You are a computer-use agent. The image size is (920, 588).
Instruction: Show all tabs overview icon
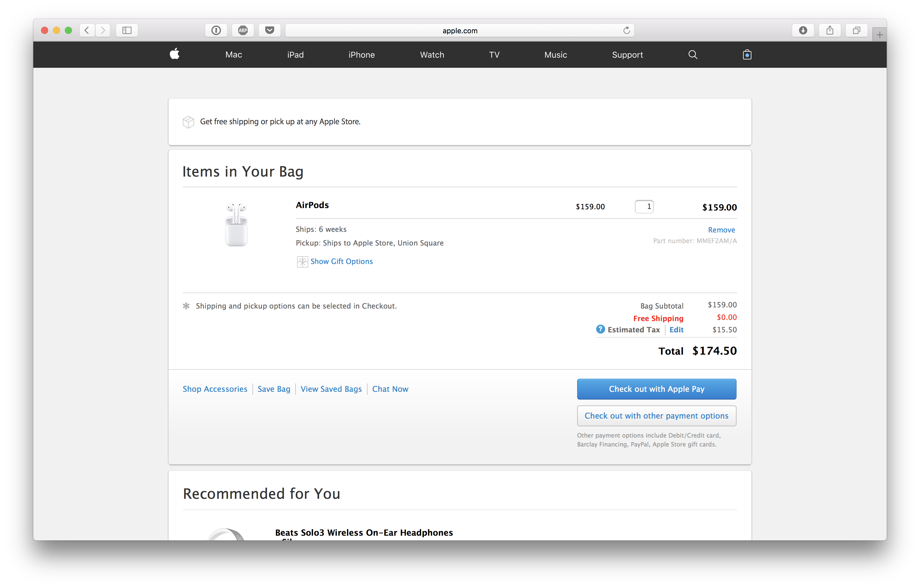coord(857,30)
